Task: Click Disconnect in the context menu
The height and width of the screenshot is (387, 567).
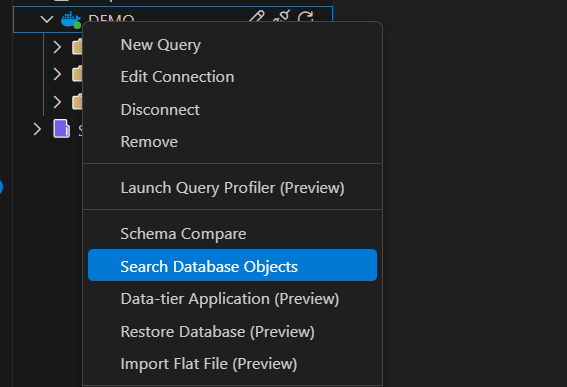Action: point(232,109)
